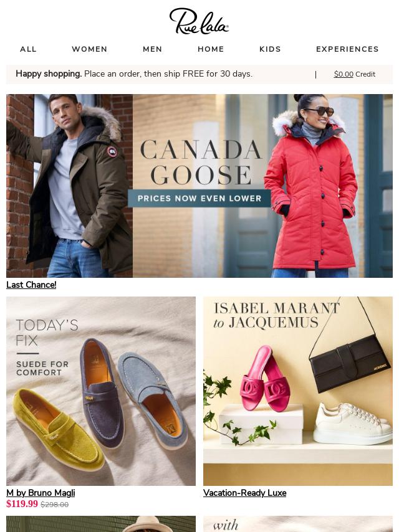Open the Canada Goose hero banner
This screenshot has height=532, width=399.
pos(199,186)
